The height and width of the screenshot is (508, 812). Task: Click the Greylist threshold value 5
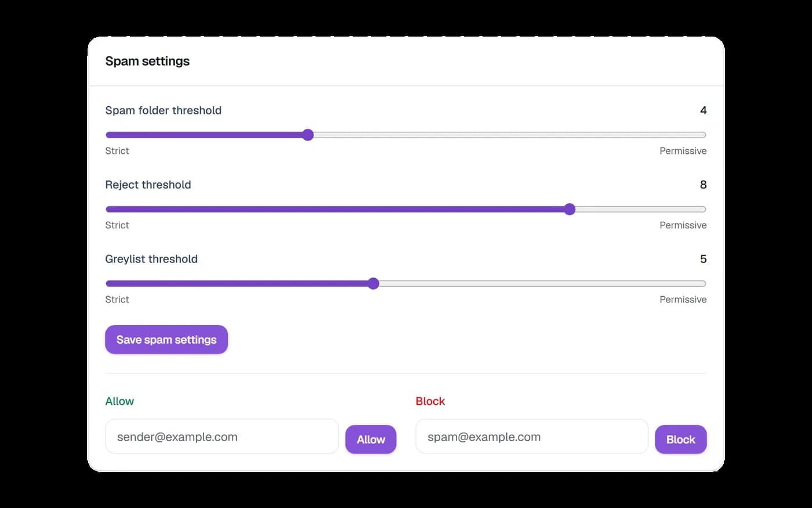pyautogui.click(x=703, y=259)
